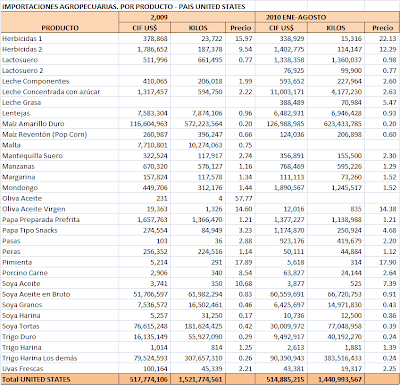
Task: Select the 'Mondongo' product cell
Action: pos(60,188)
